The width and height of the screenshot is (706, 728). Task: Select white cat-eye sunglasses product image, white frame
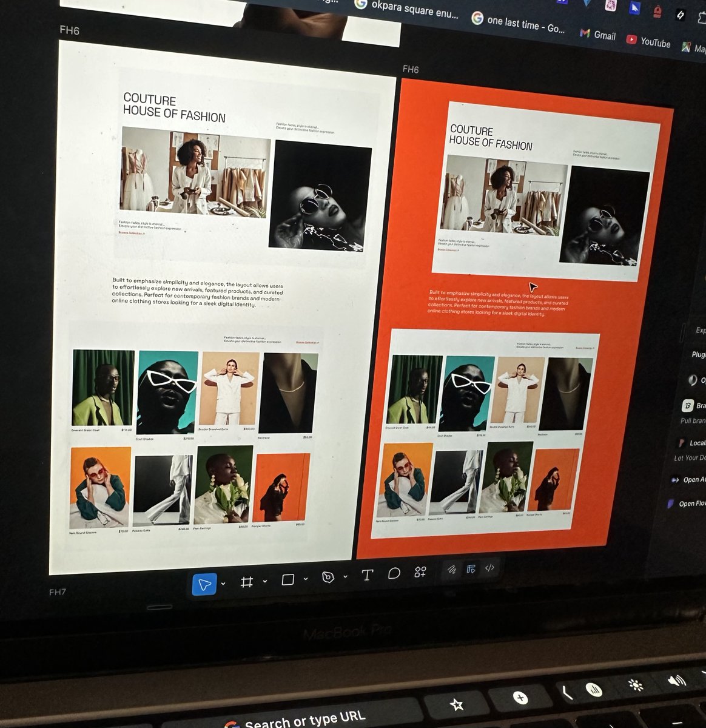(x=167, y=391)
